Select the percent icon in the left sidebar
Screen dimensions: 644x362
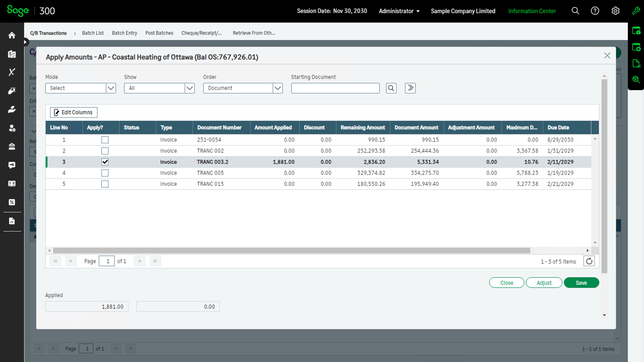[12, 202]
